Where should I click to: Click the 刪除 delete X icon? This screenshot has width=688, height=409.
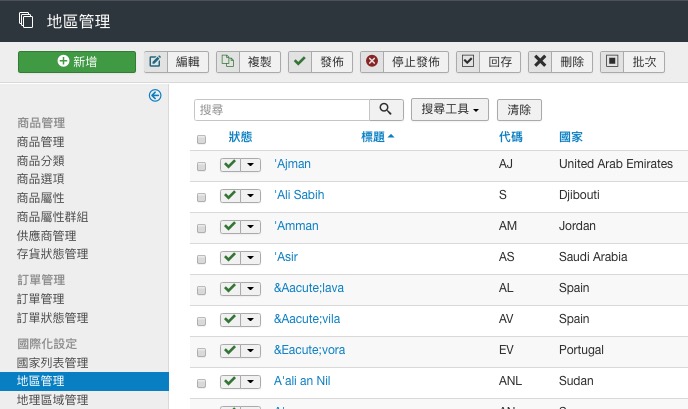pyautogui.click(x=540, y=62)
